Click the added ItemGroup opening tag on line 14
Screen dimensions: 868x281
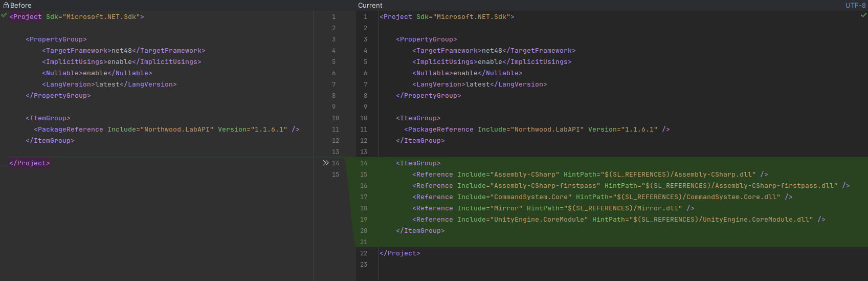point(418,163)
